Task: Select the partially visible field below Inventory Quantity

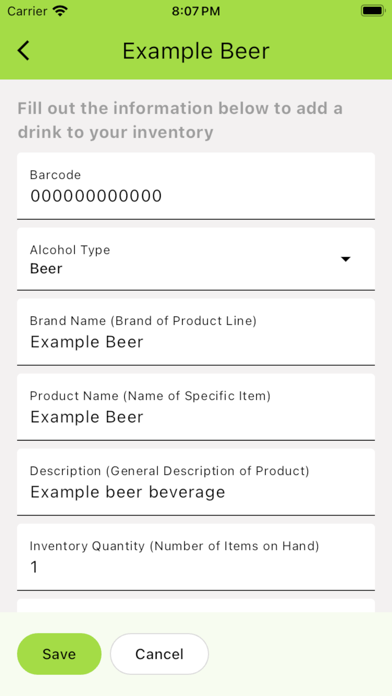Action: click(196, 606)
